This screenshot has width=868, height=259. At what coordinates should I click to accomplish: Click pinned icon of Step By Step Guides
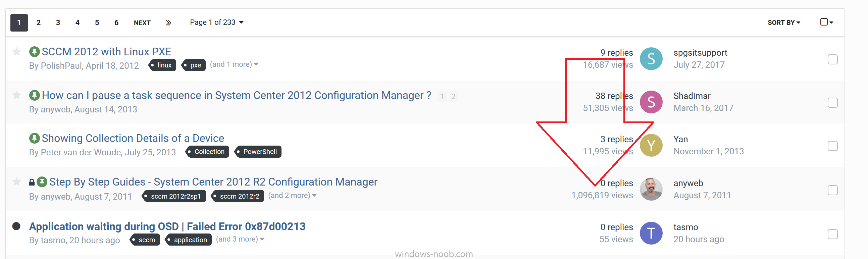pos(42,182)
